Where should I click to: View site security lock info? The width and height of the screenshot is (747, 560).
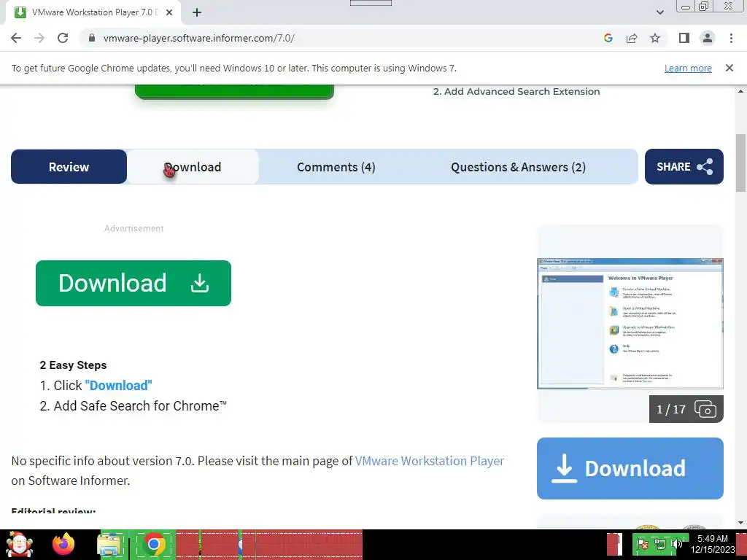(x=92, y=38)
